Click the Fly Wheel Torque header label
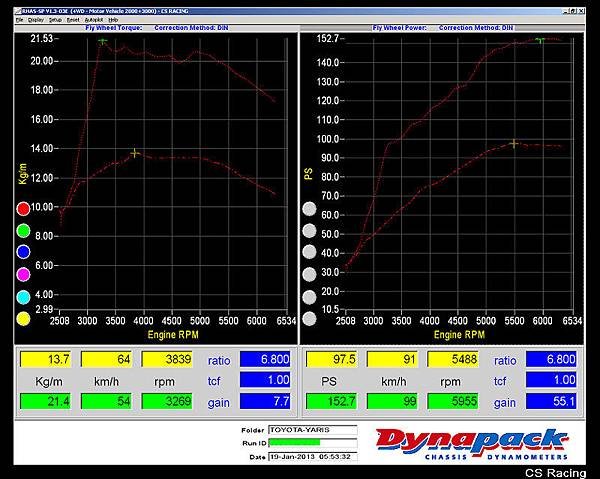The width and height of the screenshot is (600, 479). coord(114,28)
